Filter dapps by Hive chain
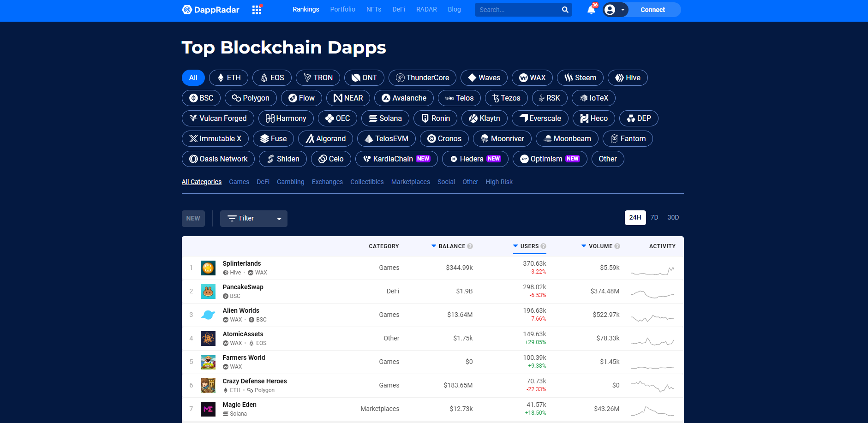The image size is (868, 423). tap(628, 78)
